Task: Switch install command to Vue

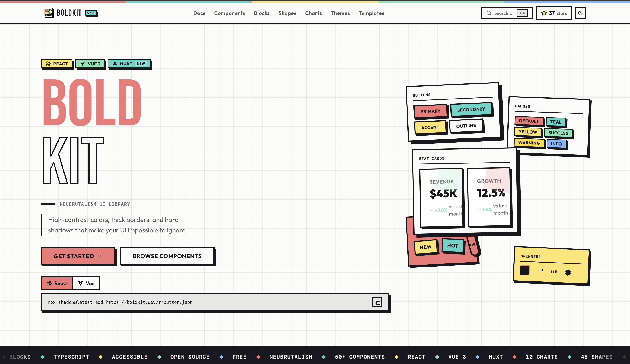Action: point(86,283)
